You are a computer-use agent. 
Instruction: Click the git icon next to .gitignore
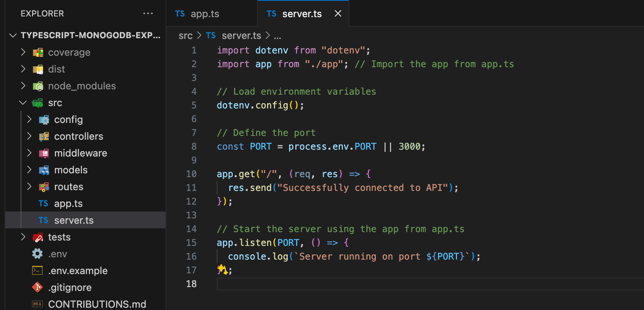(37, 287)
